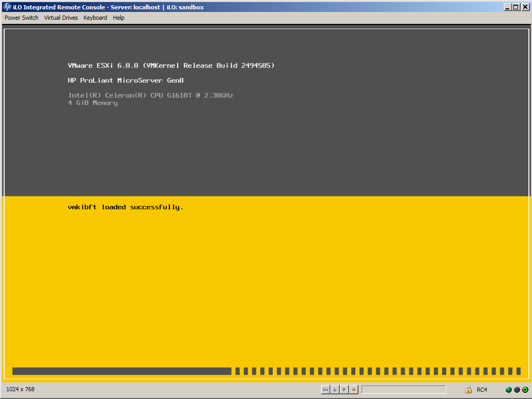Click the RC4 encryption label

(x=482, y=390)
